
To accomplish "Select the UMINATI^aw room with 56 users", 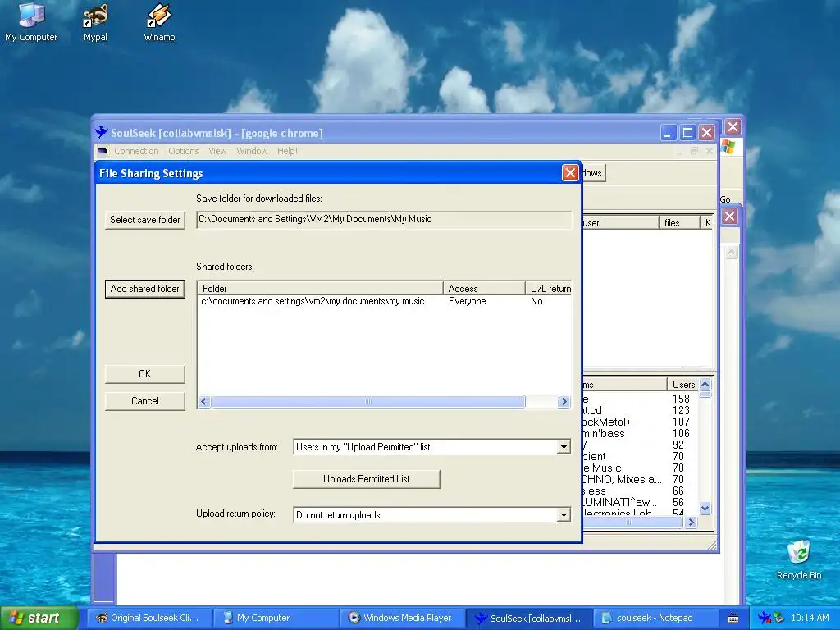I will 640,503.
